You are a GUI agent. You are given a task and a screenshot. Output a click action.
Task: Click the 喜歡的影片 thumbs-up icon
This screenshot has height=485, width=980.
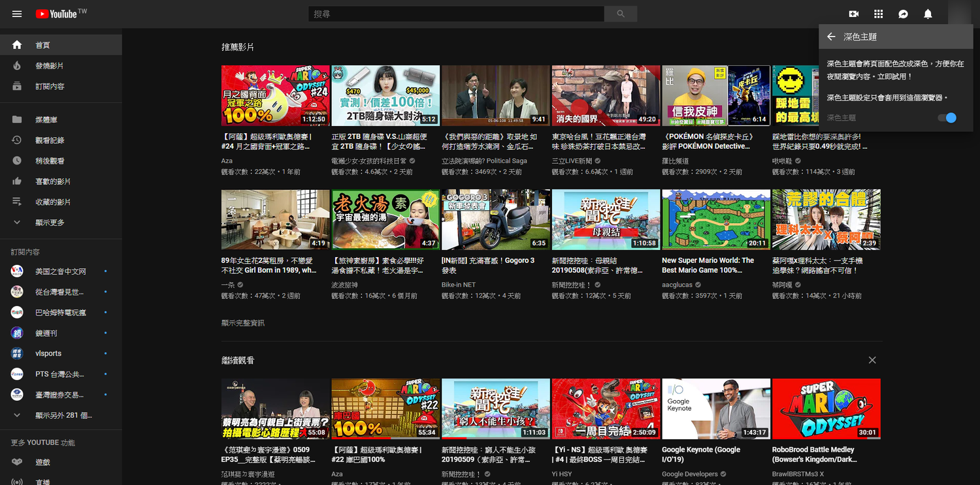pos(17,181)
